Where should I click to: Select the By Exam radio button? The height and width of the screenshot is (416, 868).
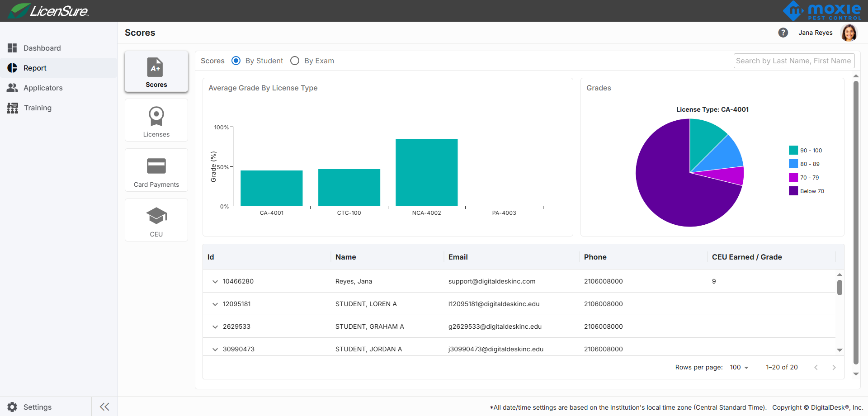tap(295, 61)
